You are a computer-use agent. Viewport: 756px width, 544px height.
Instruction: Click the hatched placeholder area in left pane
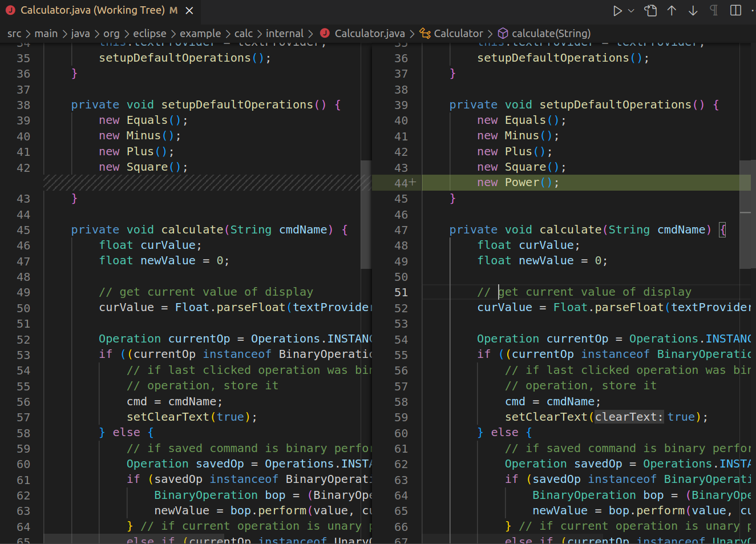(x=207, y=183)
